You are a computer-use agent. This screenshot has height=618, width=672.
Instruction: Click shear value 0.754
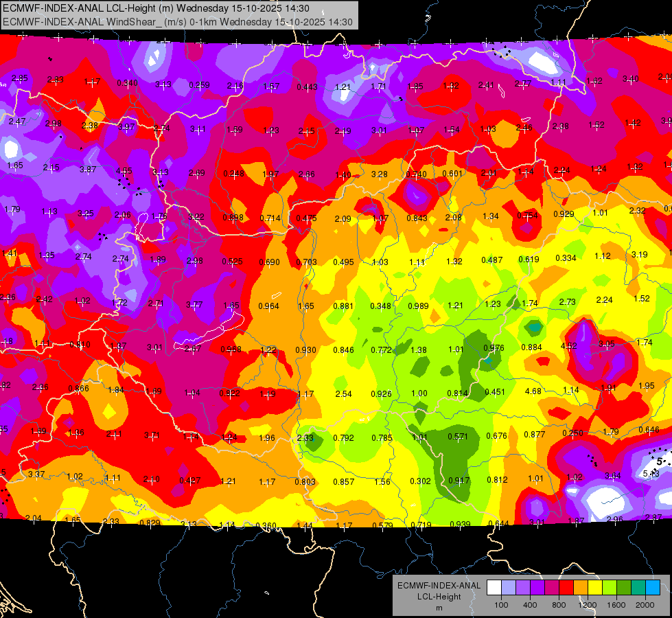tap(528, 216)
